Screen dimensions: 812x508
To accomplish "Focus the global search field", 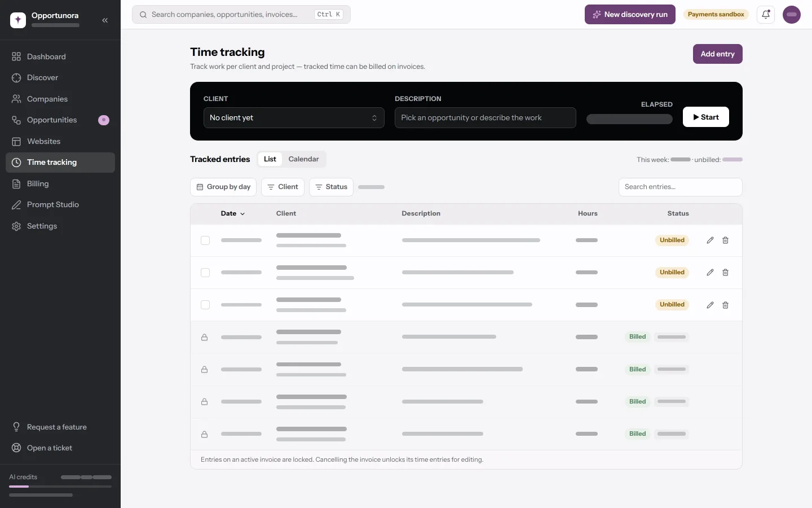I will pyautogui.click(x=241, y=15).
